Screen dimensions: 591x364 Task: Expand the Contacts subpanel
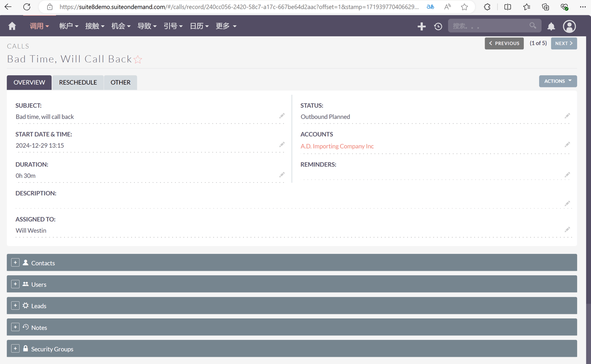[x=15, y=263]
